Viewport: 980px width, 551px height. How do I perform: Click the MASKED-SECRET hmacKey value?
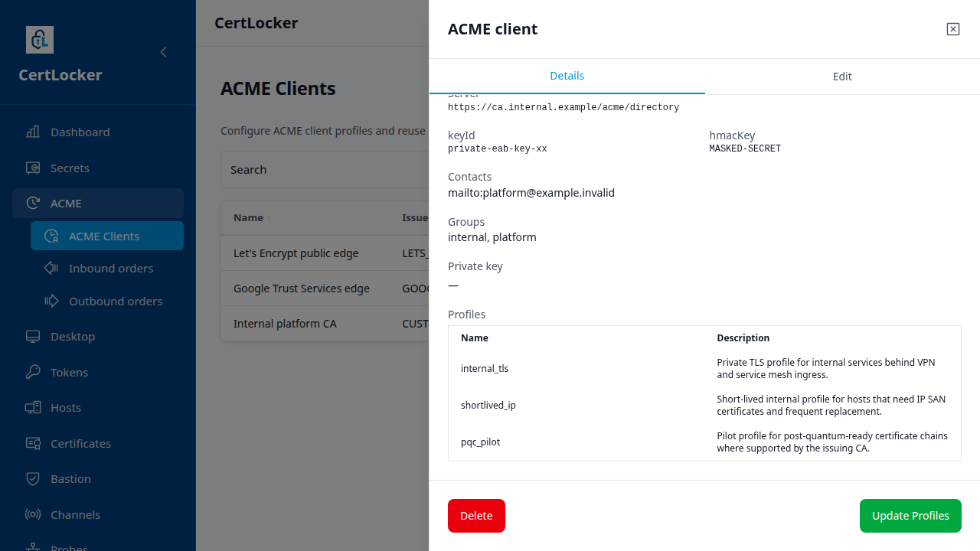(x=745, y=149)
